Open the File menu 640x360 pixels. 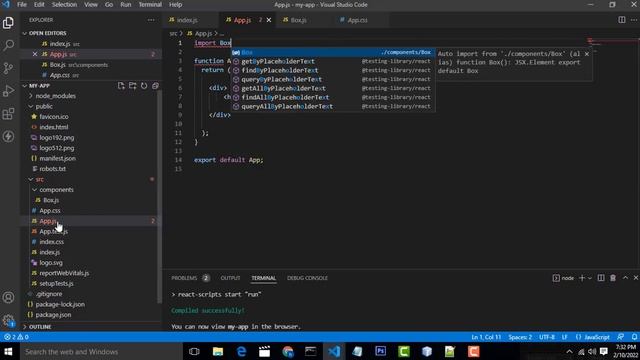point(22,4)
